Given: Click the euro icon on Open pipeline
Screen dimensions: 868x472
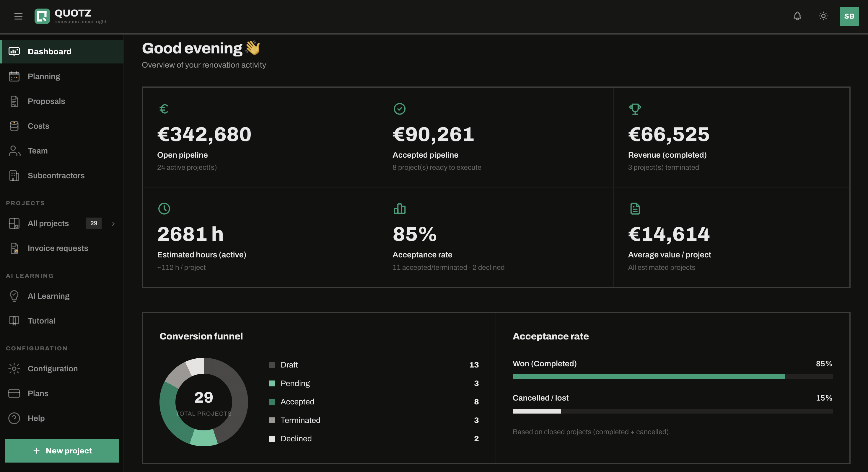Looking at the screenshot, I should (164, 109).
